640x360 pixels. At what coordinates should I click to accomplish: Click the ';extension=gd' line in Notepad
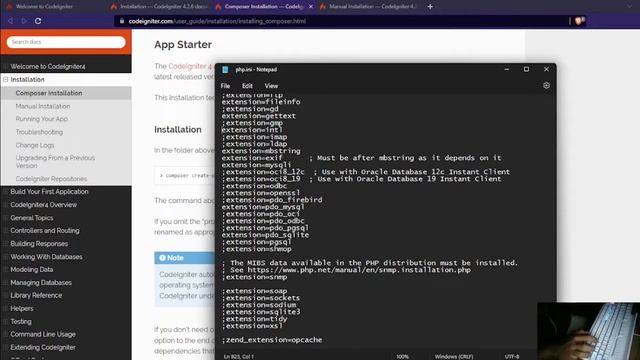coord(250,109)
